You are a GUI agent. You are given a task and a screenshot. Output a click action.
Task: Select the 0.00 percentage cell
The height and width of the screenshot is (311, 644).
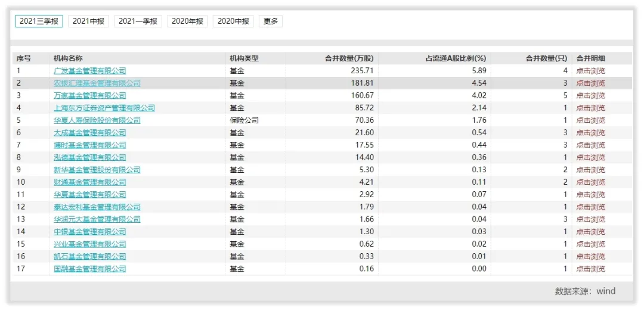tap(479, 269)
